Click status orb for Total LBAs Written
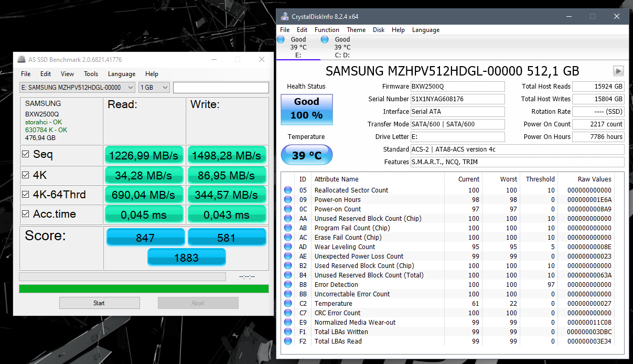The height and width of the screenshot is (364, 633). click(x=288, y=331)
